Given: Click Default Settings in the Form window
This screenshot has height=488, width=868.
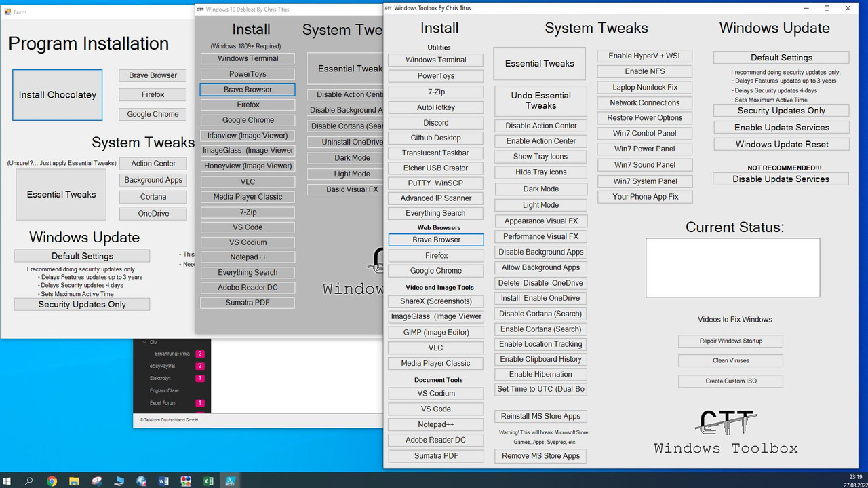Looking at the screenshot, I should [x=82, y=256].
